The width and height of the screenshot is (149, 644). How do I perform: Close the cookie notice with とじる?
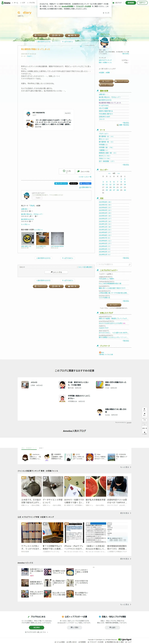(x=106, y=13)
